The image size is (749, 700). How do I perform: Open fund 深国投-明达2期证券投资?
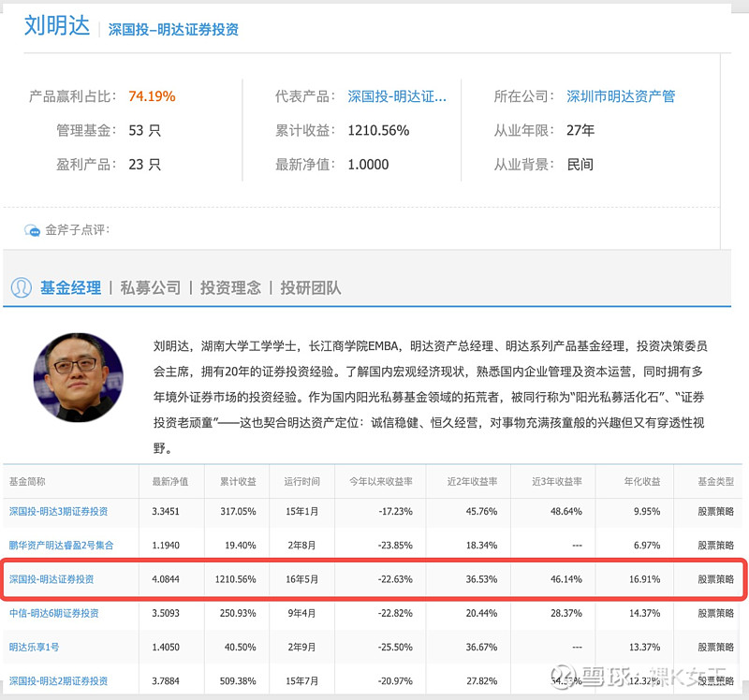(x=58, y=681)
